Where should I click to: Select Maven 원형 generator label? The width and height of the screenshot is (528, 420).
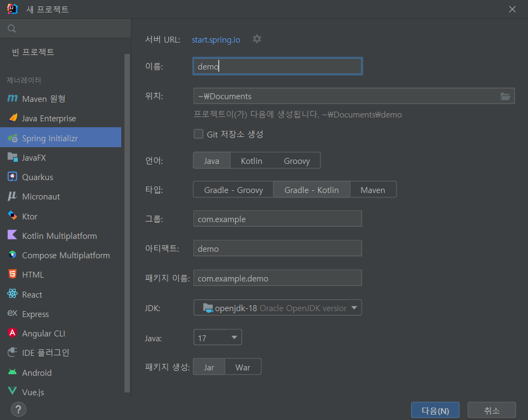pos(44,99)
